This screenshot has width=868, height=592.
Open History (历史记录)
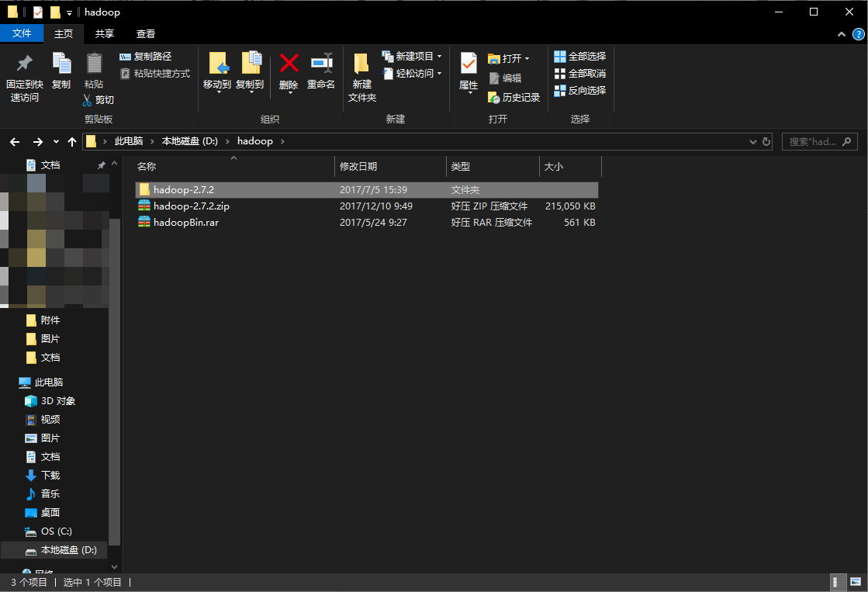pyautogui.click(x=514, y=98)
